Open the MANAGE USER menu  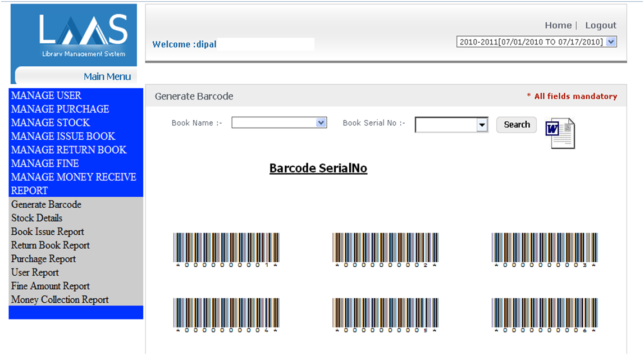tap(46, 95)
